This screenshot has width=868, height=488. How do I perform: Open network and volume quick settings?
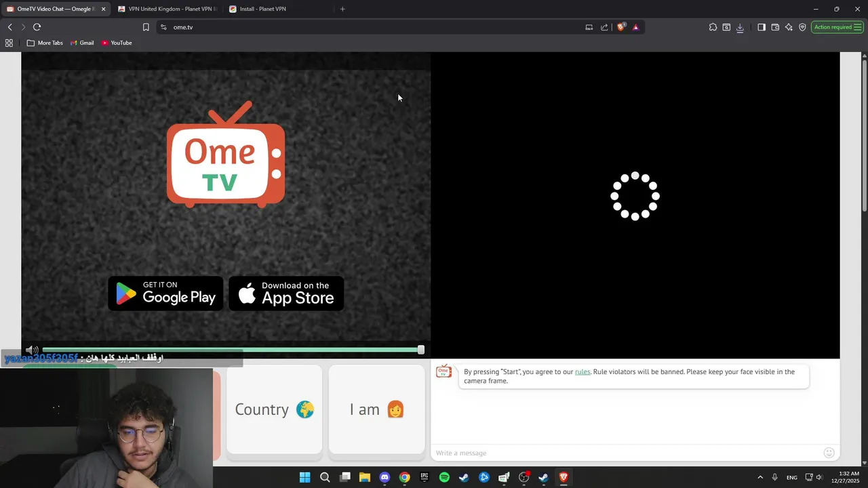click(814, 477)
